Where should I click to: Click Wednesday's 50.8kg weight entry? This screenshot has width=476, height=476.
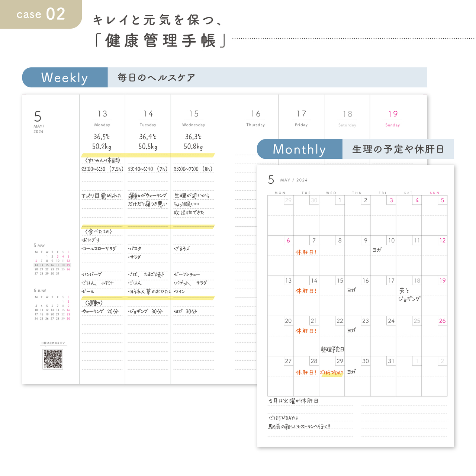pos(193,147)
